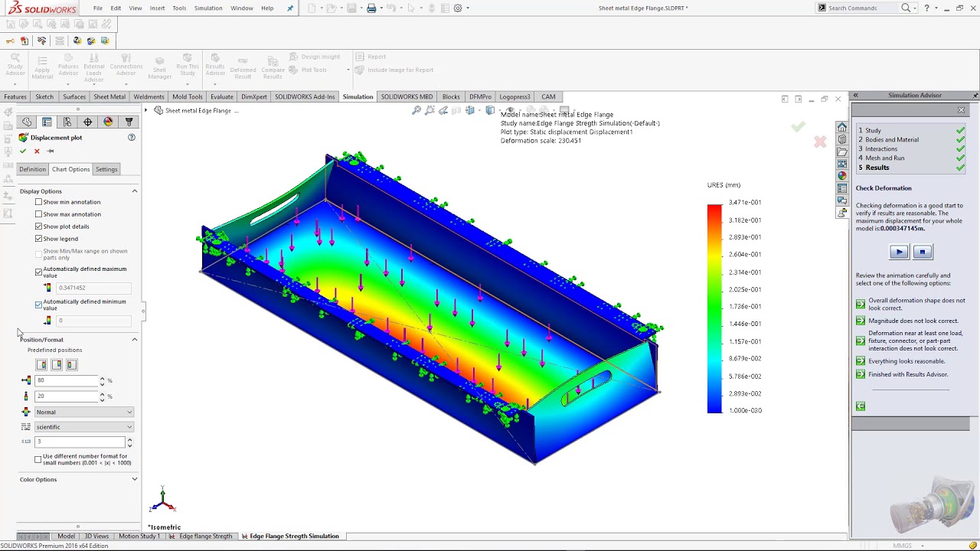This screenshot has width=980, height=551.
Task: Enable different number format for small numbers
Action: click(38, 459)
